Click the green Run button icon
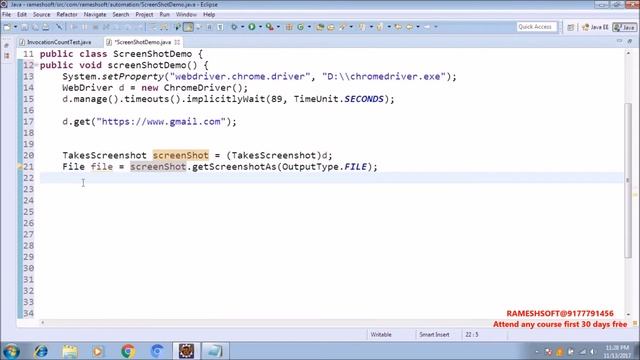 point(252,27)
